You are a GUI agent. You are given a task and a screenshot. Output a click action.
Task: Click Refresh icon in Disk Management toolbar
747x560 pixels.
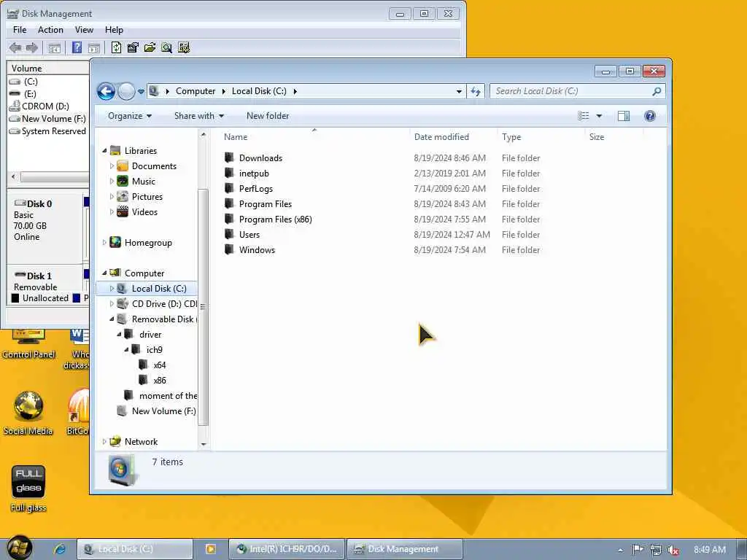(116, 47)
